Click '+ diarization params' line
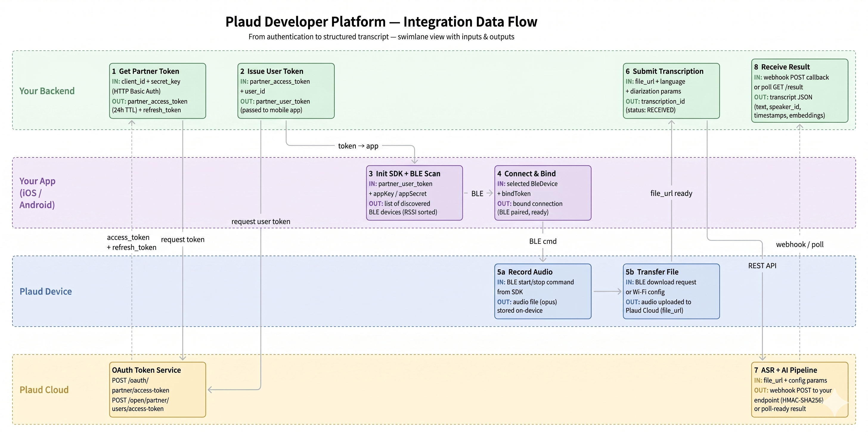The image size is (868, 436). click(x=653, y=91)
